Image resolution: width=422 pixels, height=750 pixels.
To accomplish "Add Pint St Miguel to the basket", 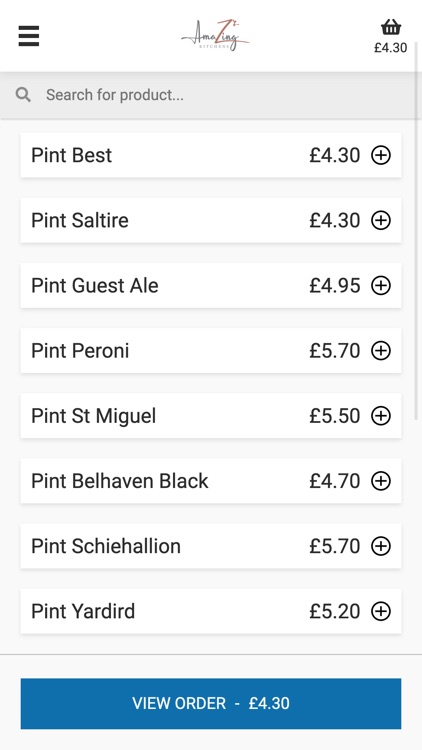I will click(381, 416).
